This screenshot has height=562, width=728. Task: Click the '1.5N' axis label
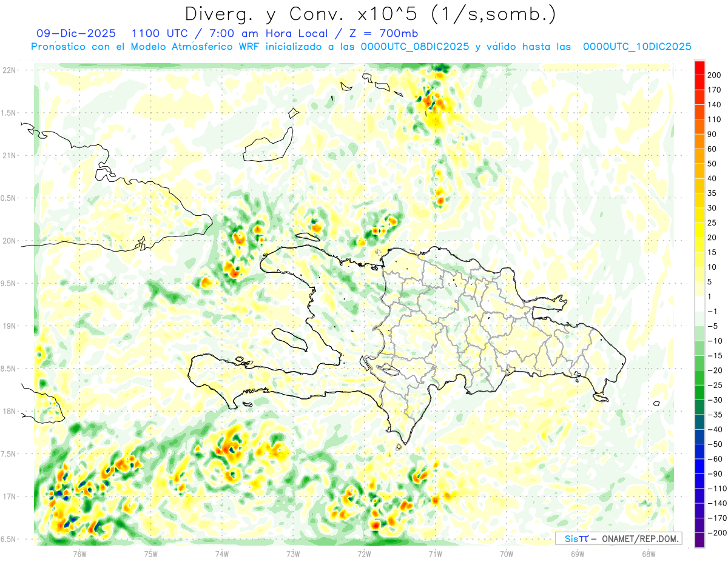coord(9,113)
